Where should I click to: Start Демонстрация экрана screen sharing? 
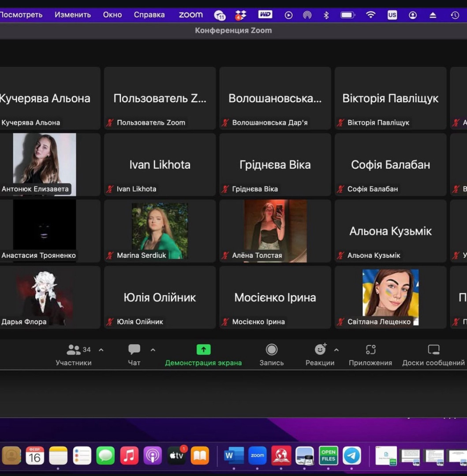tap(203, 355)
